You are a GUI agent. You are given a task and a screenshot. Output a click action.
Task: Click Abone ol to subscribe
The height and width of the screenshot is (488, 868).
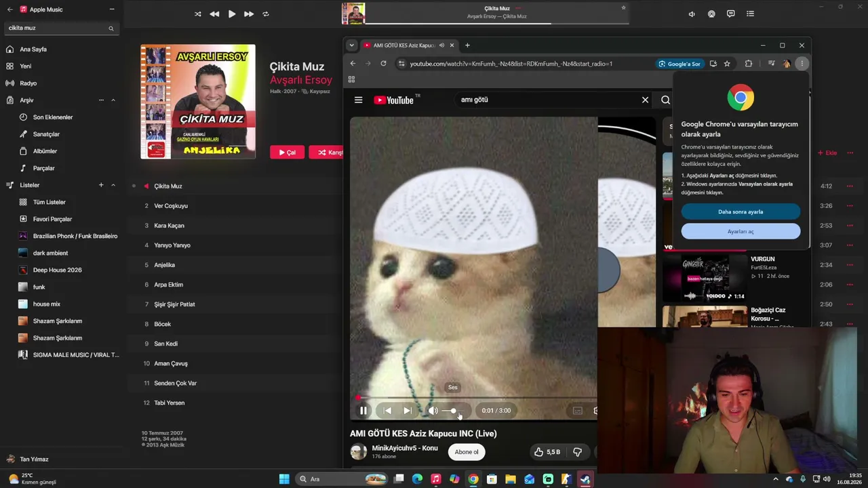click(x=467, y=452)
